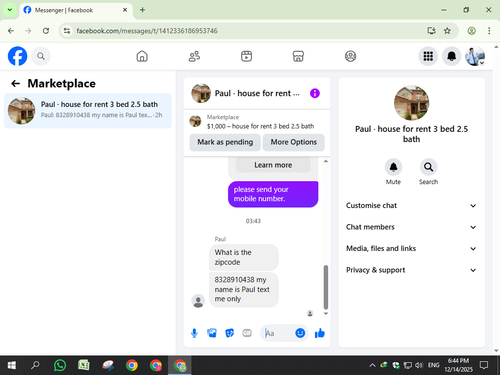Open the $1,000 house for rent listing
Image resolution: width=500 pixels, height=375 pixels.
[x=257, y=122]
